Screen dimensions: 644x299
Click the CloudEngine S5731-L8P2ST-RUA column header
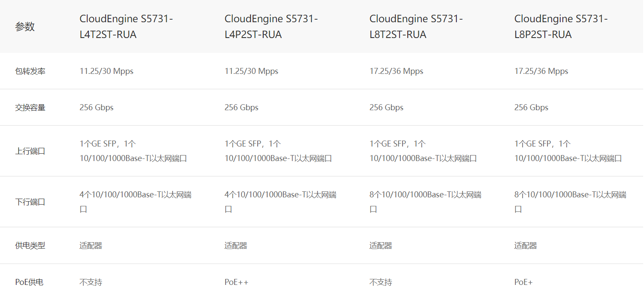(x=561, y=26)
